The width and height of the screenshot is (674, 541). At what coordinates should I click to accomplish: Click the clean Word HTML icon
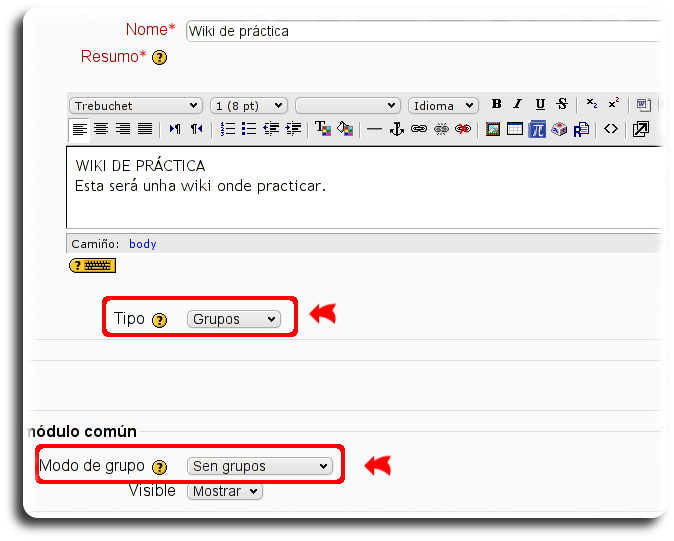pyautogui.click(x=643, y=104)
